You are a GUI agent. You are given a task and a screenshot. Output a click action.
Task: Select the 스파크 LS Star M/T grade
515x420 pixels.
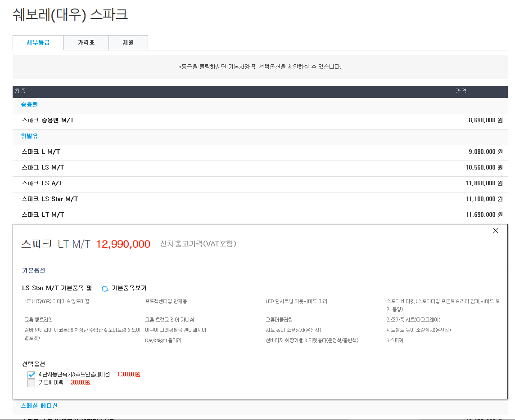tap(260, 199)
